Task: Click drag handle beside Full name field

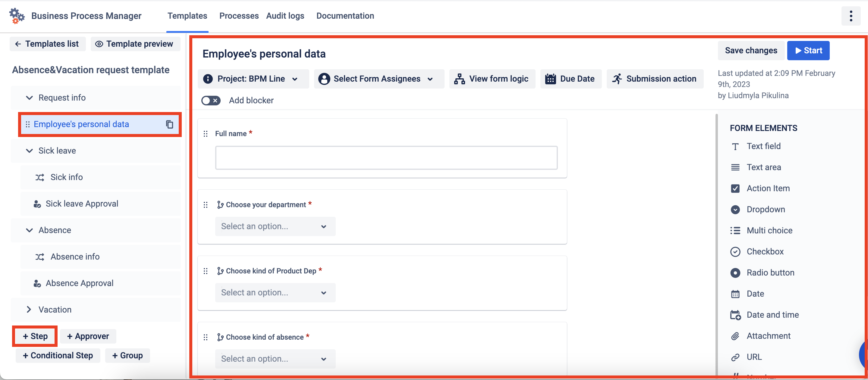Action: point(206,134)
